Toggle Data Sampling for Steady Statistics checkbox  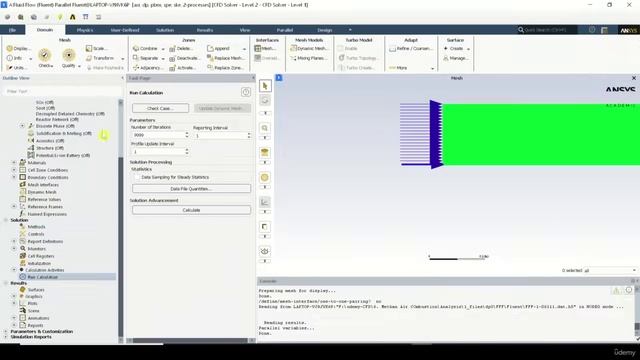pyautogui.click(x=137, y=177)
